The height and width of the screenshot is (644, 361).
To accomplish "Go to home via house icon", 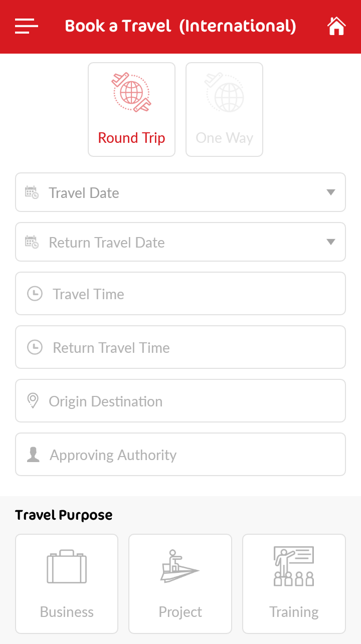I will [x=336, y=26].
